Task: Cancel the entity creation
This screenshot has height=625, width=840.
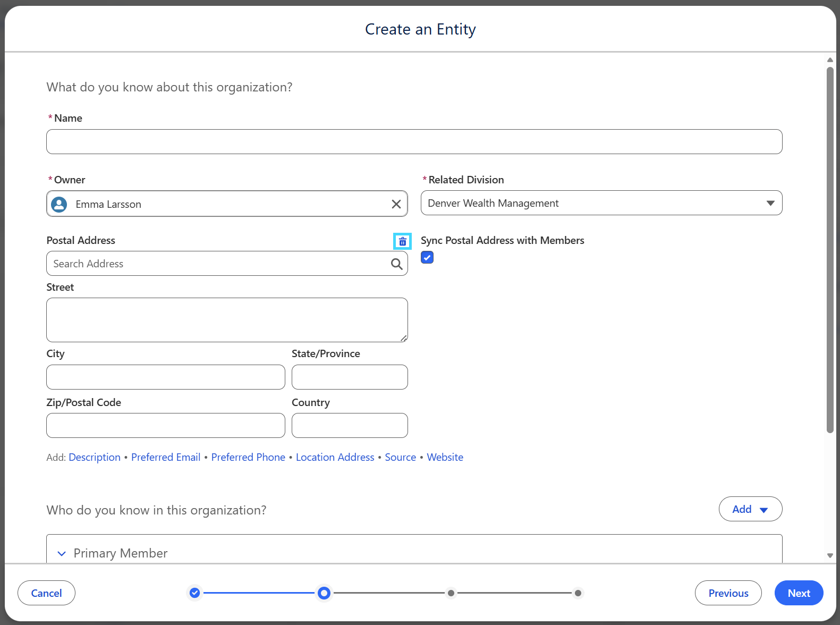Action: 46,593
